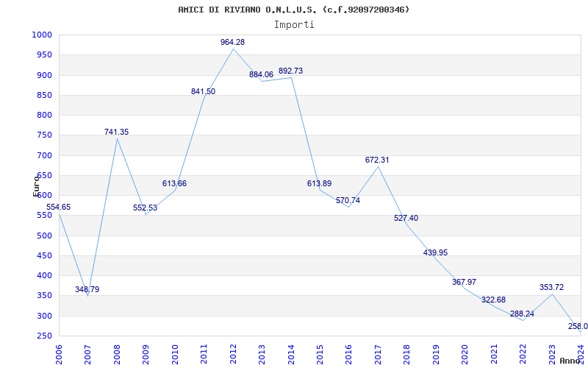
Task: Click the 2023 x-axis year label
Action: [x=552, y=354]
